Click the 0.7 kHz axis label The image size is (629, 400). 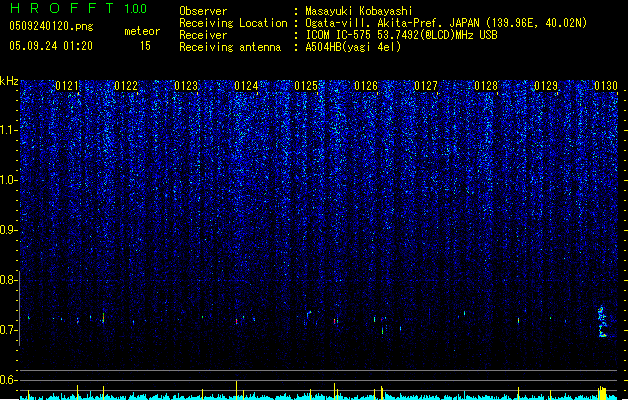[x=9, y=330]
